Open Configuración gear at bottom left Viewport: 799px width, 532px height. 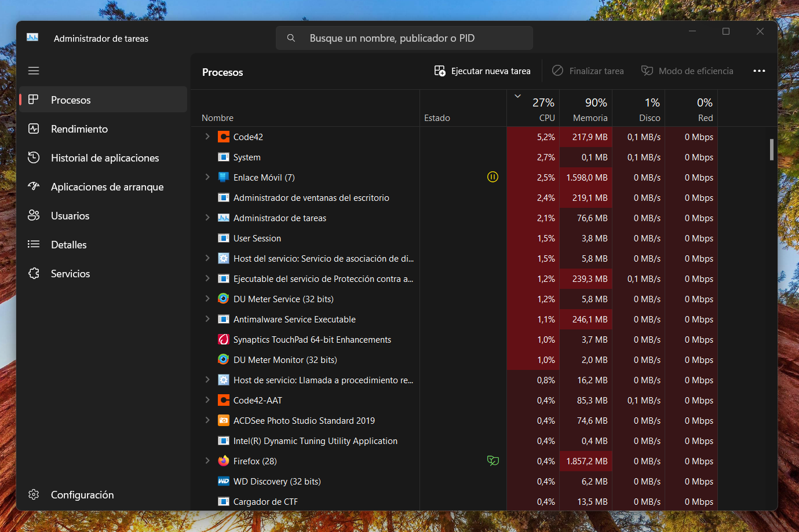[34, 495]
